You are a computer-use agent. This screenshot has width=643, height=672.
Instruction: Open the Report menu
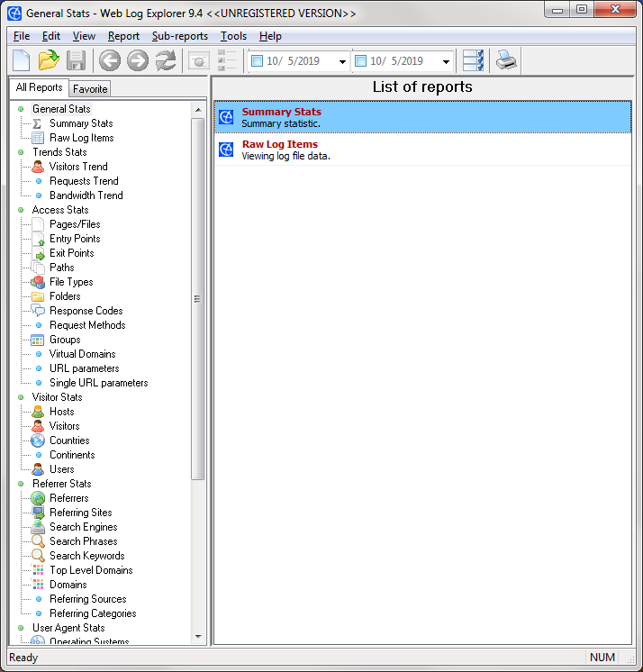[x=123, y=36]
